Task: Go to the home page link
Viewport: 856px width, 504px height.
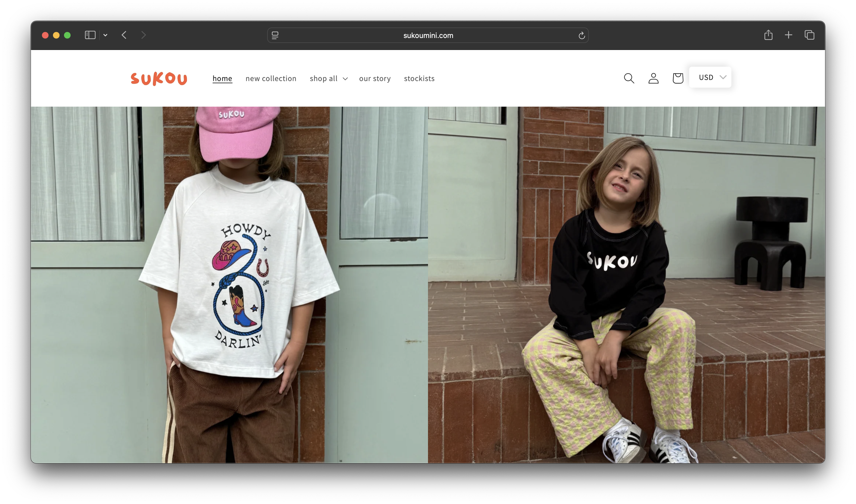Action: pos(222,78)
